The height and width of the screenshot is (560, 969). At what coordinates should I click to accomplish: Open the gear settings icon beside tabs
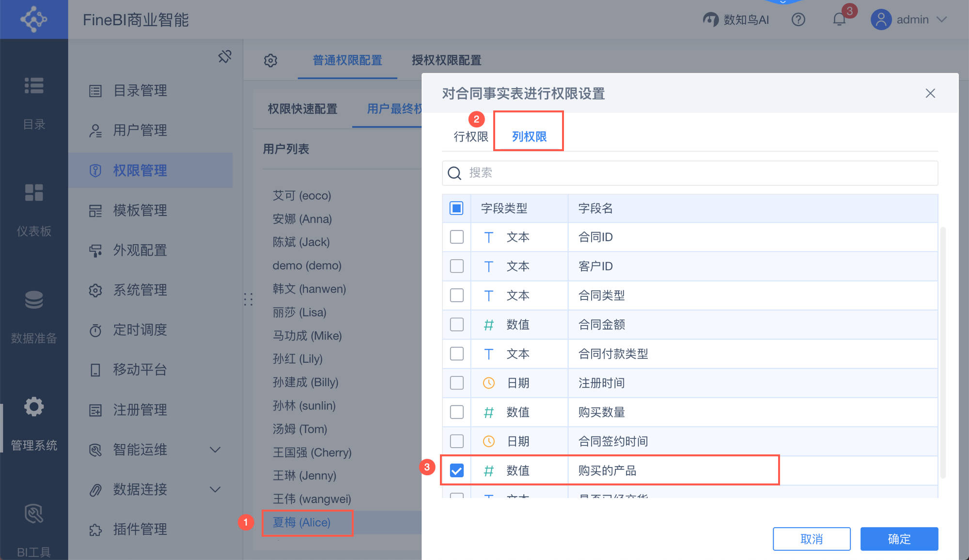[x=270, y=61]
